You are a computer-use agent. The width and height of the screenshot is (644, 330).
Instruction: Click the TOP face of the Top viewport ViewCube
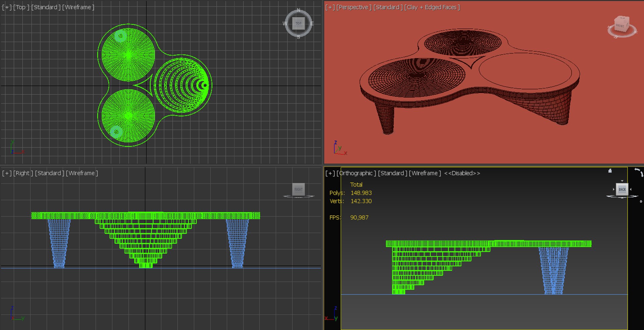point(299,23)
